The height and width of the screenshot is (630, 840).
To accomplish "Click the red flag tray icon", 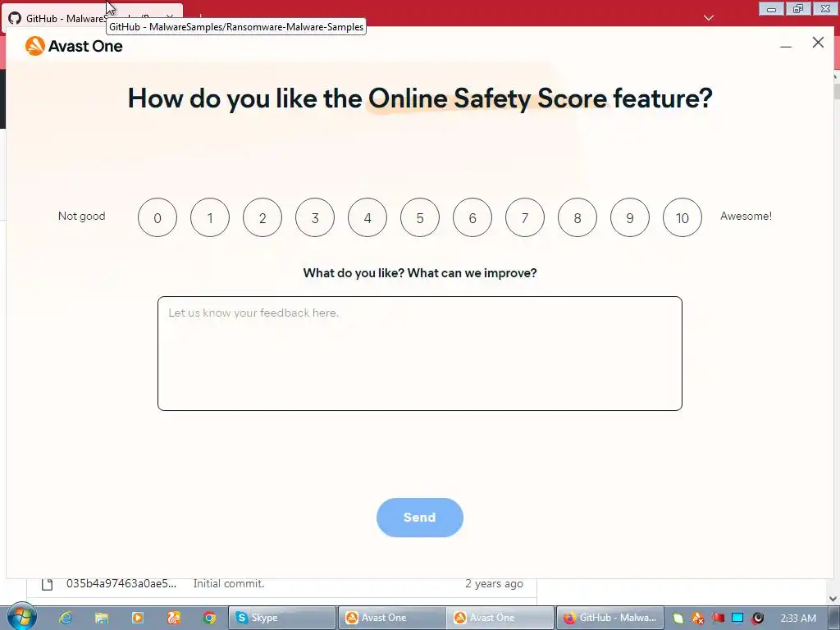I will pos(718,618).
